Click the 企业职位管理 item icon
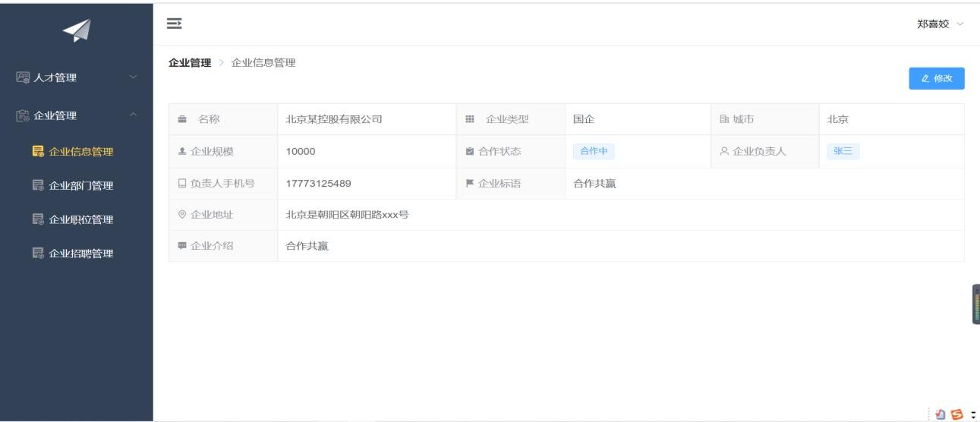 point(38,220)
